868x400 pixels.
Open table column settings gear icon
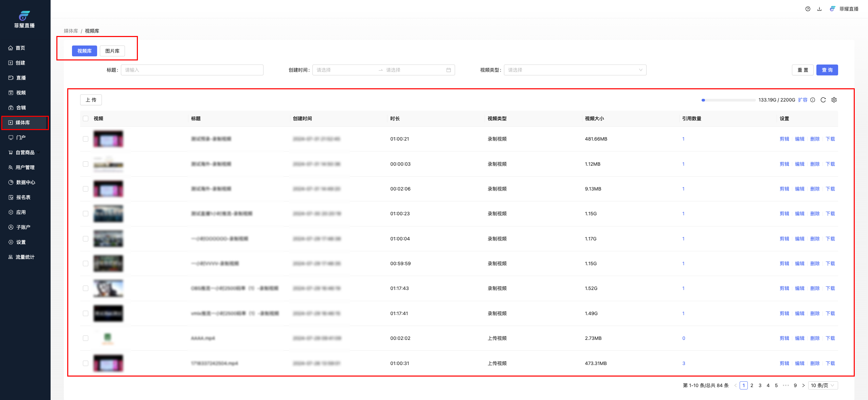(834, 100)
